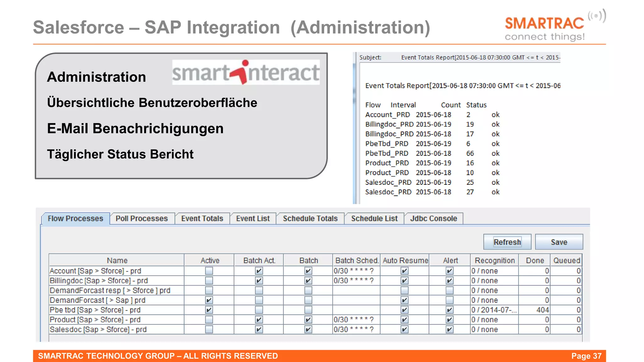Open the Flow Processes tab
The height and width of the screenshot is (362, 644).
coord(75,219)
